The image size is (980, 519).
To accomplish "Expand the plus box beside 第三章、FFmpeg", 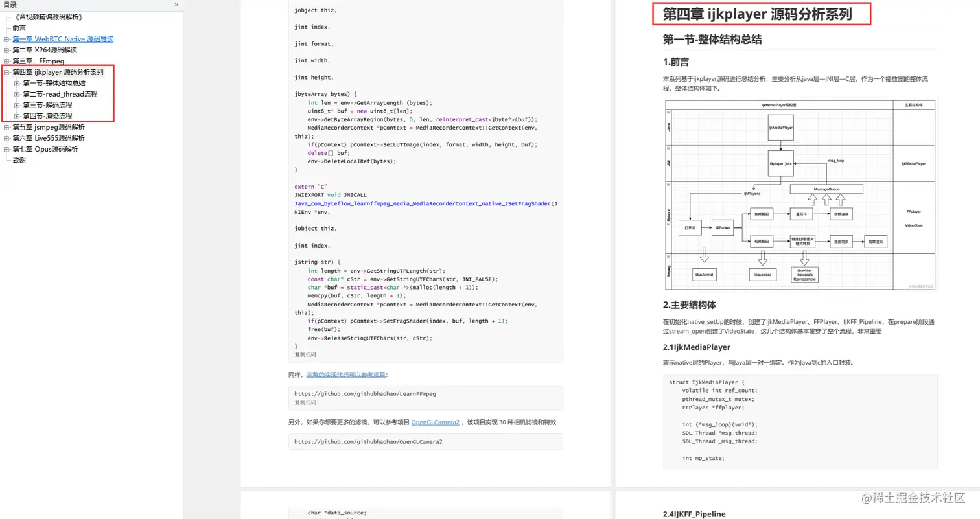I will tap(6, 62).
